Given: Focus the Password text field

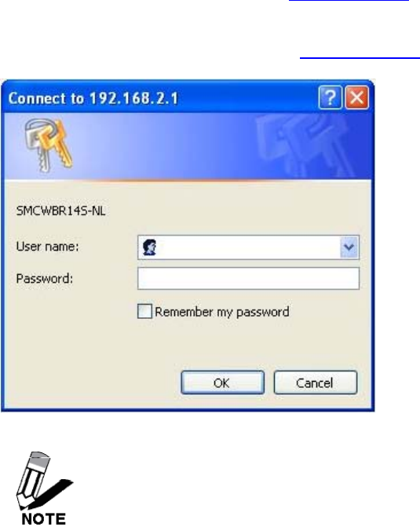Looking at the screenshot, I should [248, 278].
